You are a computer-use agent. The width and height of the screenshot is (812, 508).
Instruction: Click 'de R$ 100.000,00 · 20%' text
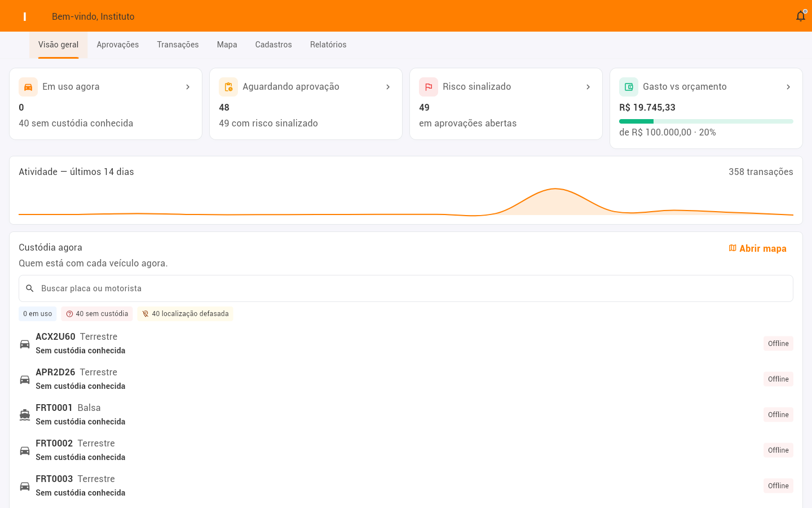pos(668,133)
